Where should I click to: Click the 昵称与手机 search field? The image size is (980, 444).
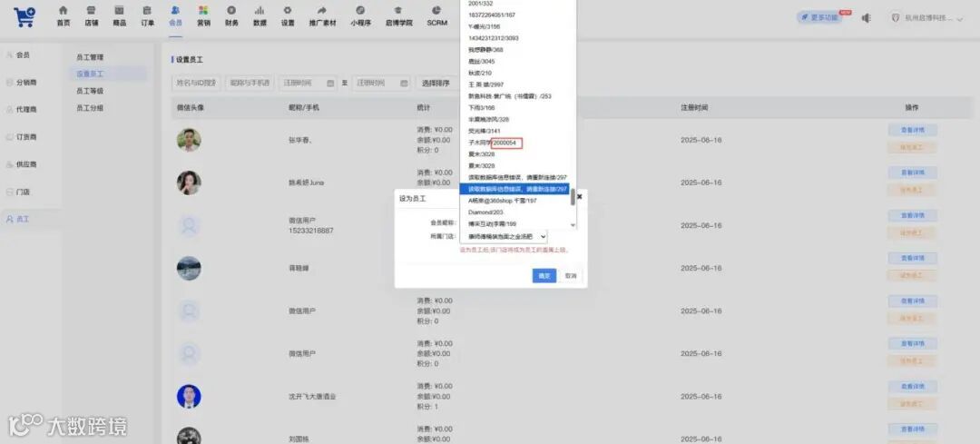coord(250,84)
